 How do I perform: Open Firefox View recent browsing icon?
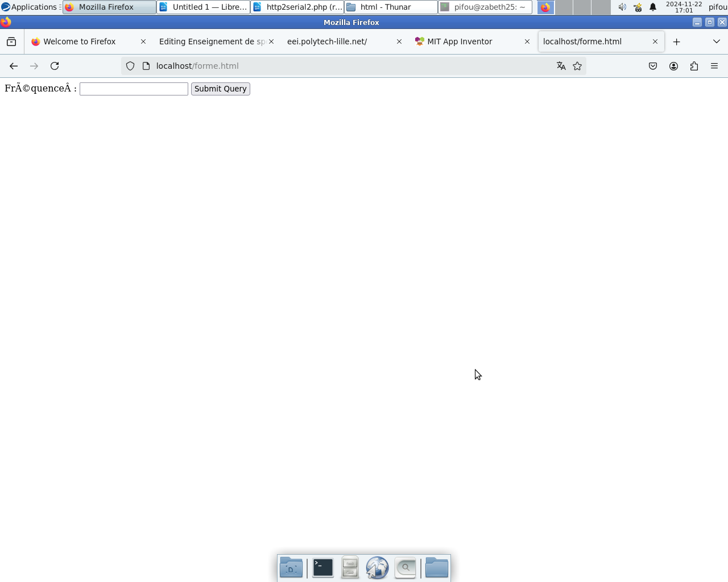coord(11,41)
